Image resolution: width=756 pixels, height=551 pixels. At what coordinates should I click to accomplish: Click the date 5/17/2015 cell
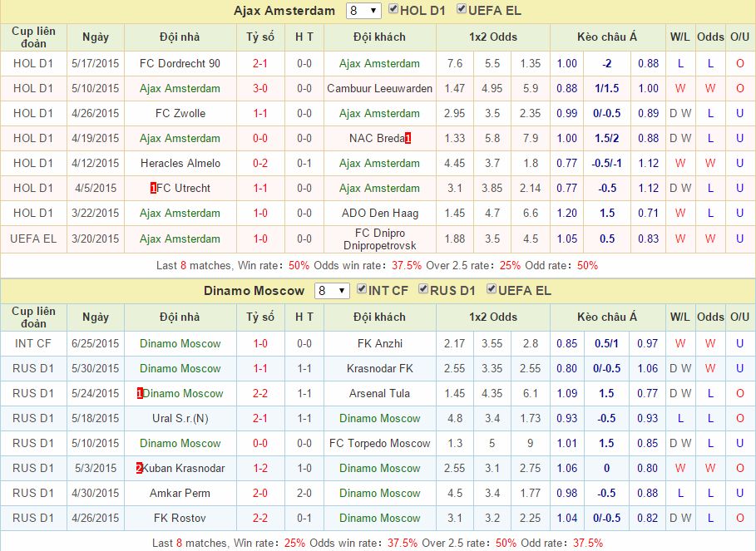click(x=96, y=63)
